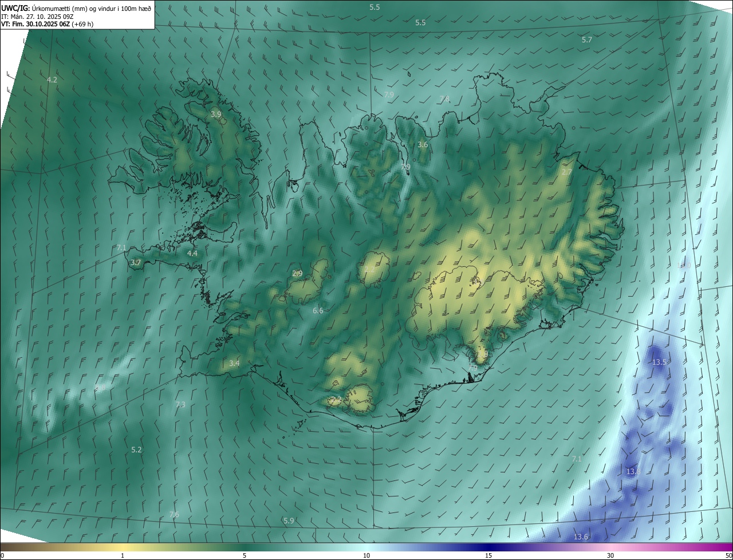Pick the 7.6 value label on the map
Screen dimensions: 733x560
coord(174,515)
